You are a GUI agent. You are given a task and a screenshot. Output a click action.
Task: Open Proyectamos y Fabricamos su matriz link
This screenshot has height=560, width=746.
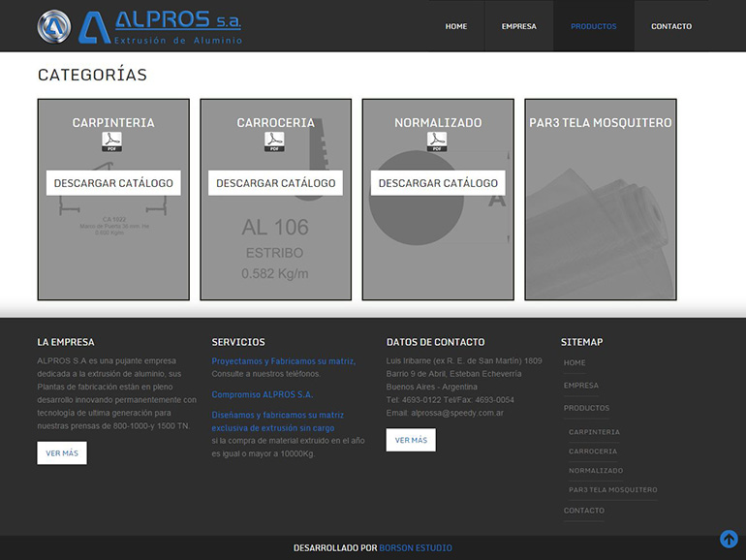click(284, 361)
